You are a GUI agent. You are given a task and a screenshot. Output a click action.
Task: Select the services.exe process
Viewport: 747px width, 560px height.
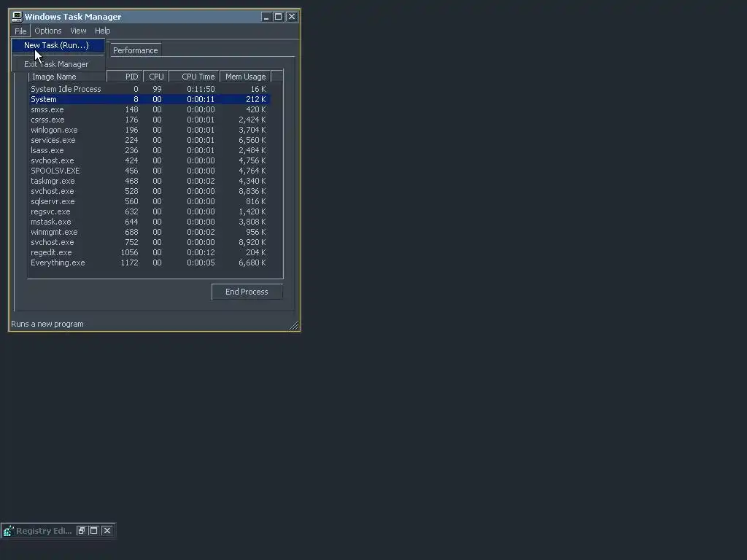(150, 141)
